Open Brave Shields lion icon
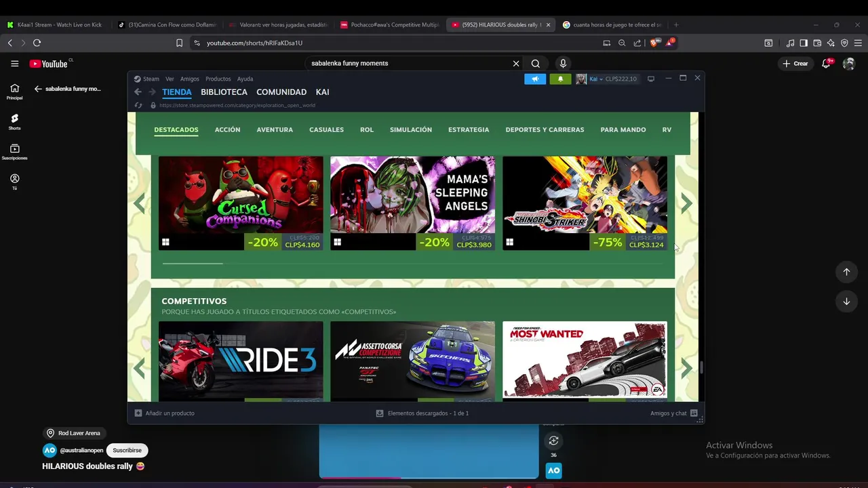The width and height of the screenshot is (868, 488). 654,43
